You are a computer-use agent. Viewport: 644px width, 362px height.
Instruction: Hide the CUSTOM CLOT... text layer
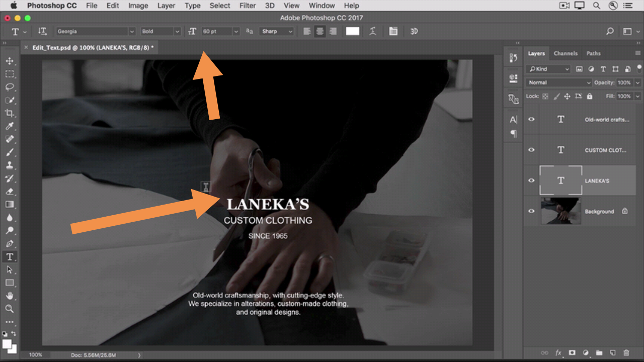coord(531,150)
